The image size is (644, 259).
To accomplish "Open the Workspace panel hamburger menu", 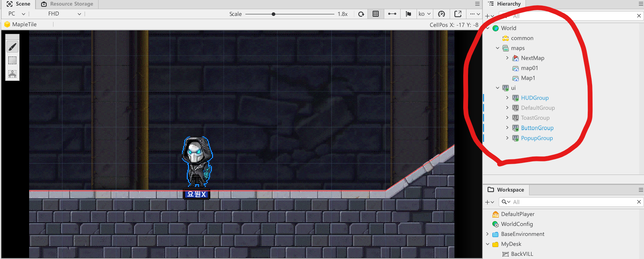I will (641, 190).
